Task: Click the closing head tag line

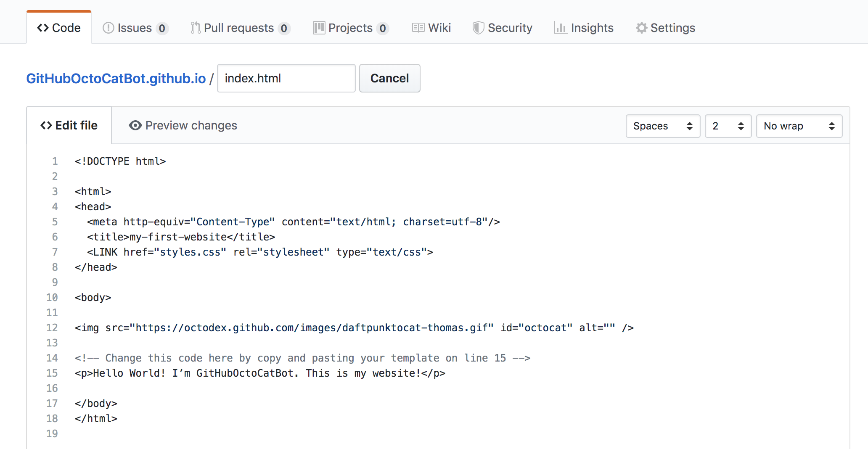Action: tap(96, 267)
